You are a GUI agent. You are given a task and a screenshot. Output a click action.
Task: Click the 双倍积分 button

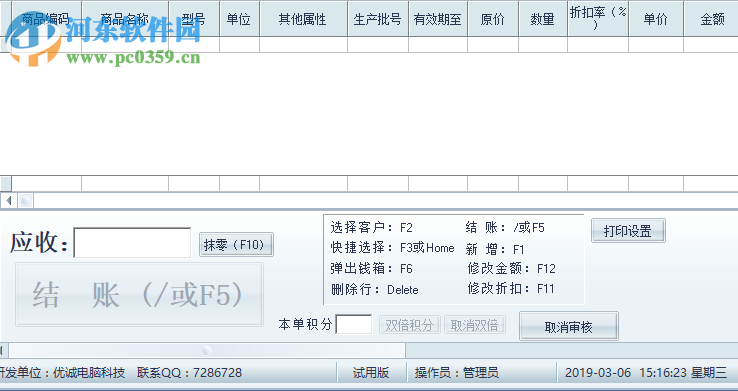pyautogui.click(x=409, y=325)
